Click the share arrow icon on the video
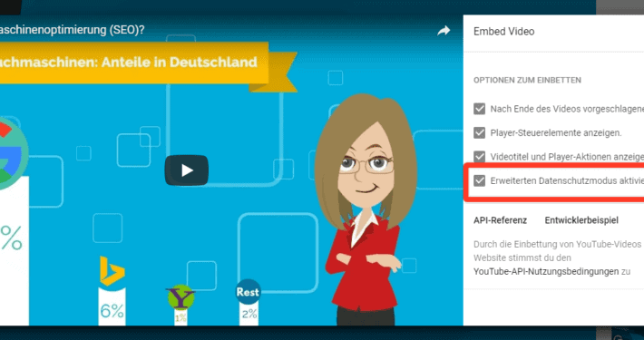The height and width of the screenshot is (340, 644). point(444,31)
